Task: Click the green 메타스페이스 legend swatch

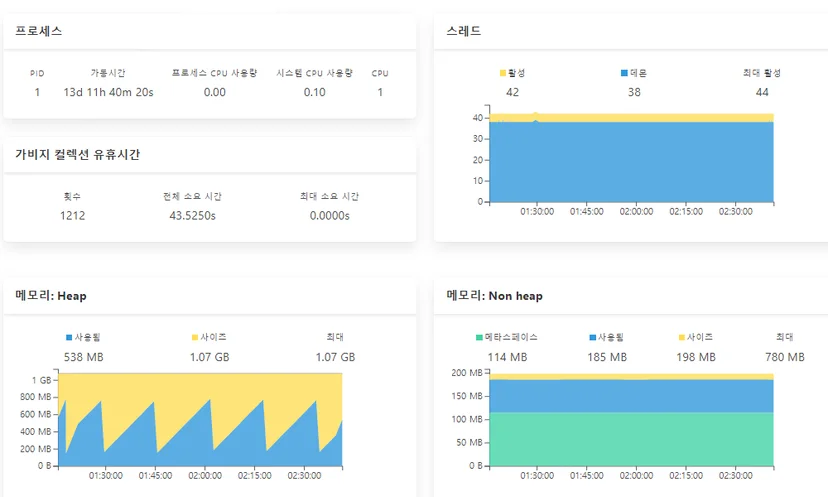Action: (x=479, y=337)
